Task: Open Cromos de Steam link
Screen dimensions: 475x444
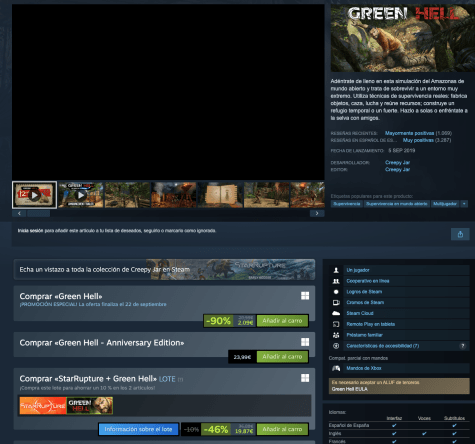Action: pyautogui.click(x=365, y=303)
